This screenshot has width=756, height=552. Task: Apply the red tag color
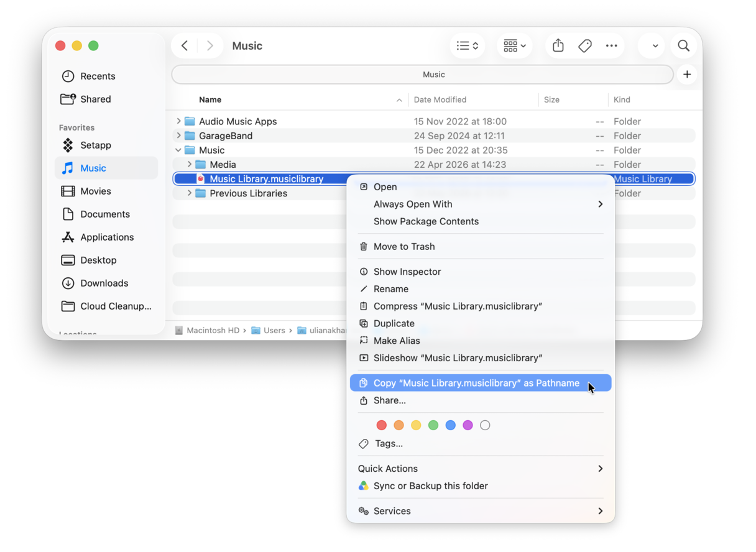(382, 425)
